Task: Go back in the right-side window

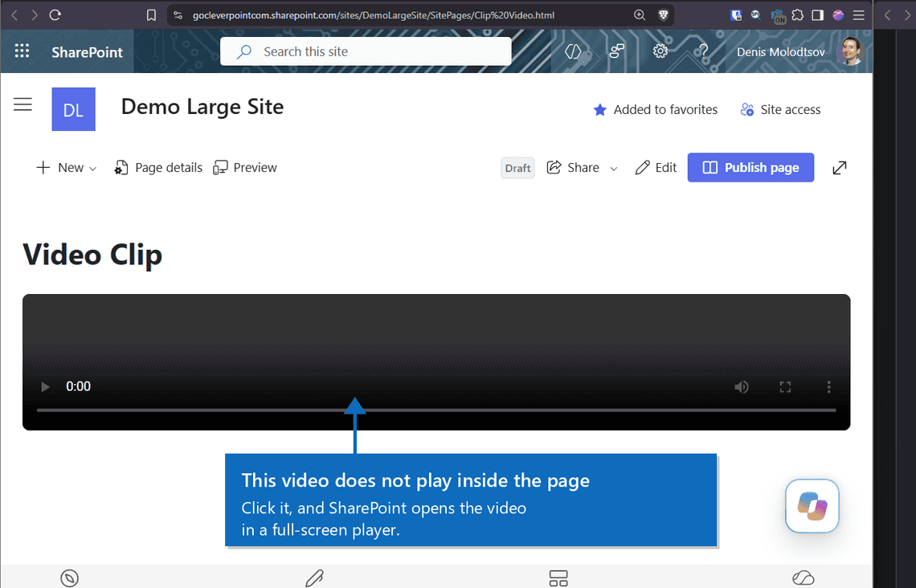Action: 887,15
